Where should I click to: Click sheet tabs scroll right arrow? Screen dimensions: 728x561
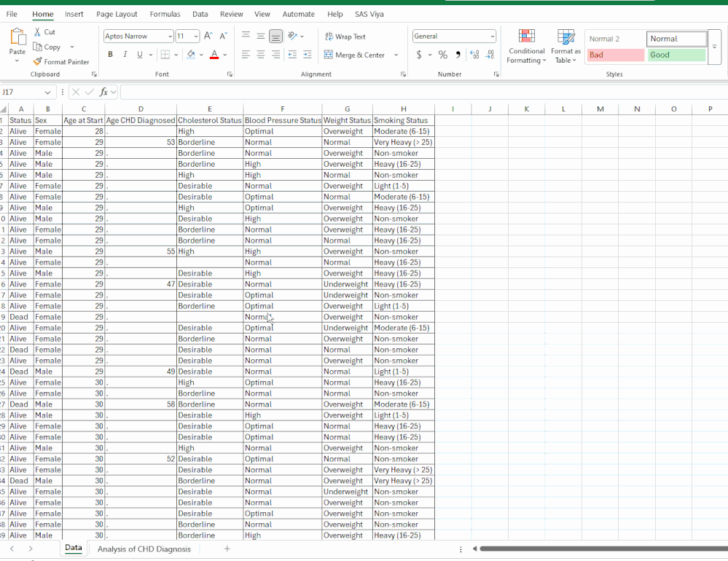[30, 549]
